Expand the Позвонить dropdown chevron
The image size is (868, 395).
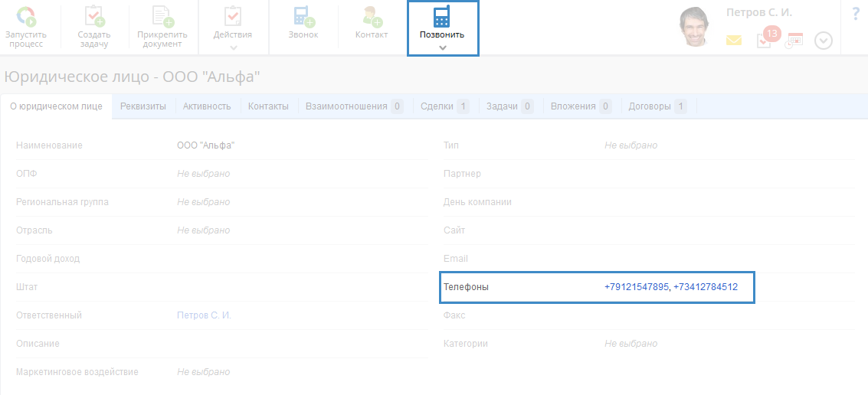click(x=442, y=48)
